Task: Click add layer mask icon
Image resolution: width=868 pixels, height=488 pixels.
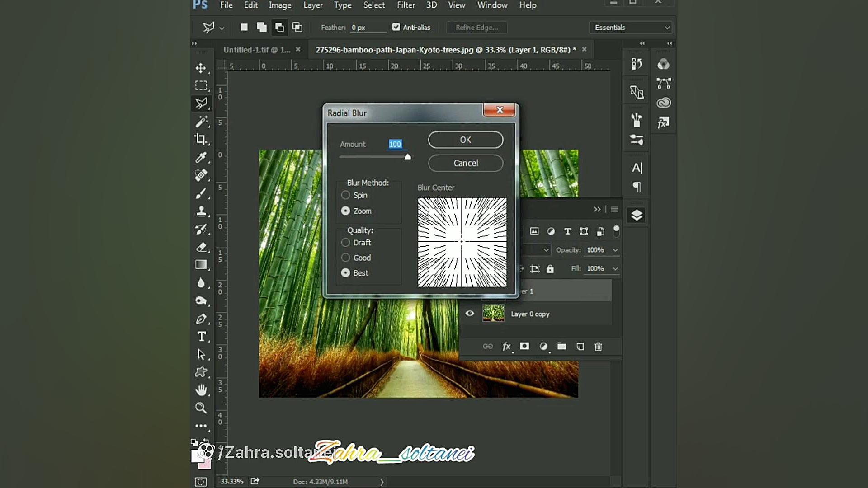Action: (524, 346)
